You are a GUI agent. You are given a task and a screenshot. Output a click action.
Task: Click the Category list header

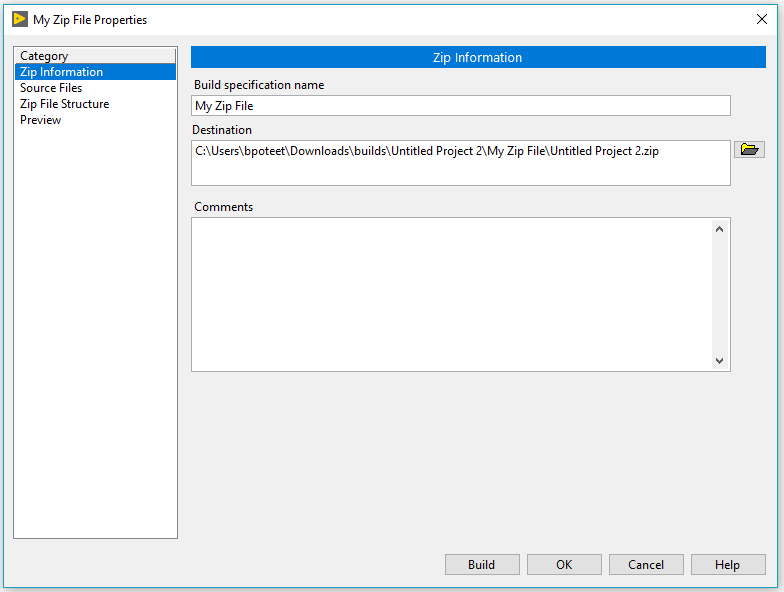44,56
